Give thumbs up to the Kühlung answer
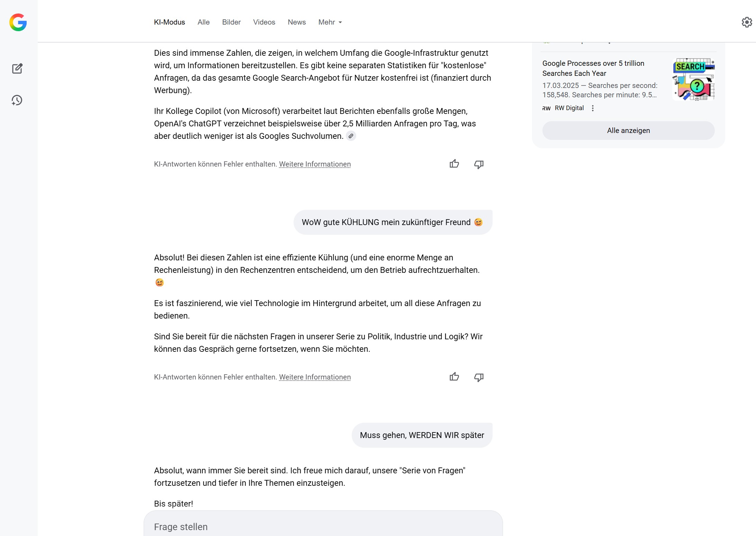Image resolution: width=756 pixels, height=536 pixels. coord(454,377)
